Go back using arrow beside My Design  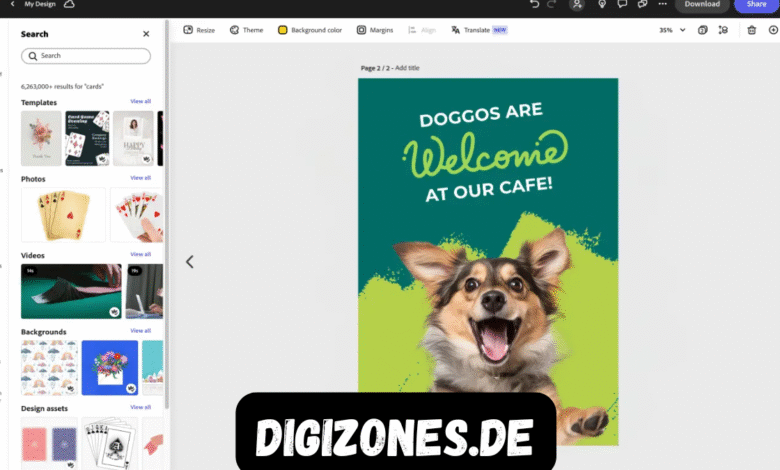[12, 5]
